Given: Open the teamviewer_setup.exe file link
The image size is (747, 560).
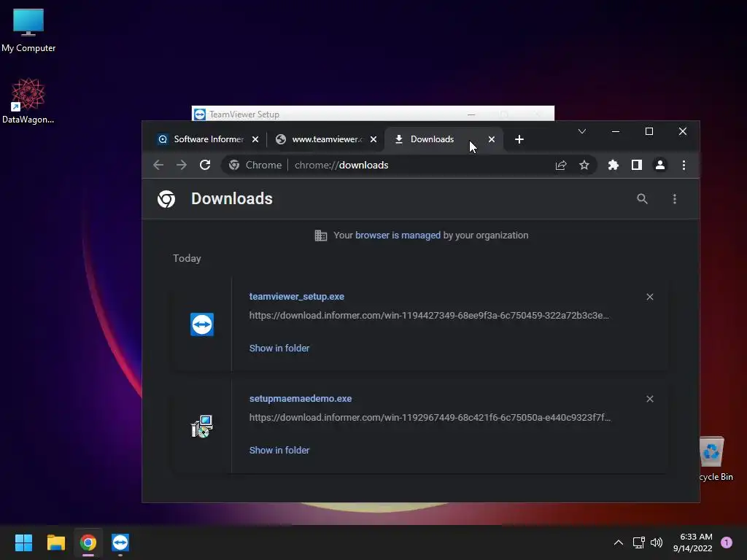Looking at the screenshot, I should click(296, 296).
